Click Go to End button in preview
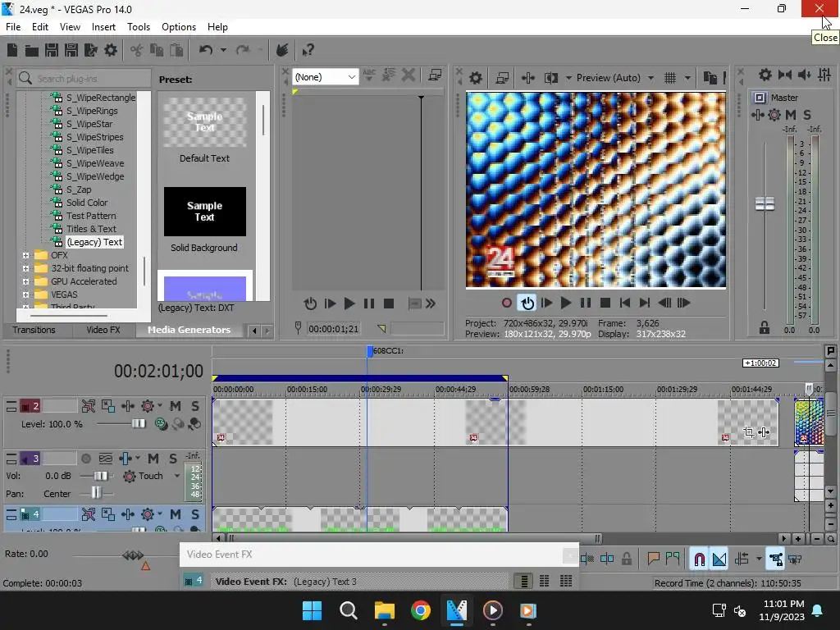840x630 pixels. [x=645, y=304]
